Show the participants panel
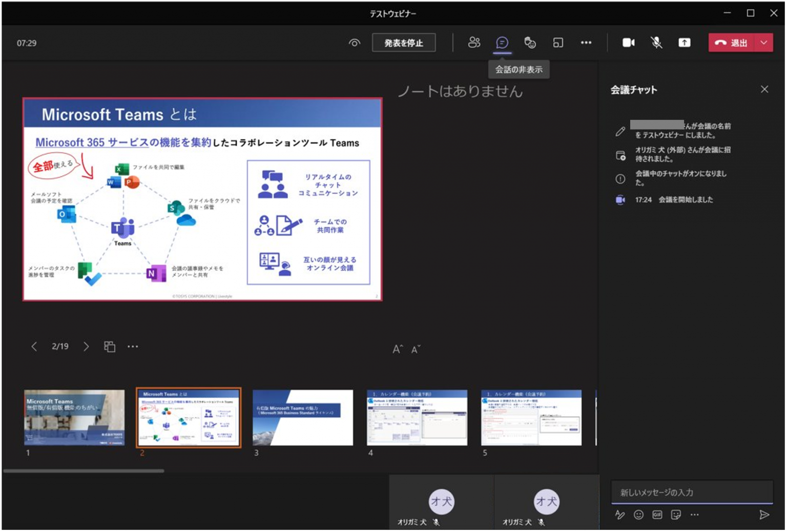The image size is (787, 532). [474, 43]
